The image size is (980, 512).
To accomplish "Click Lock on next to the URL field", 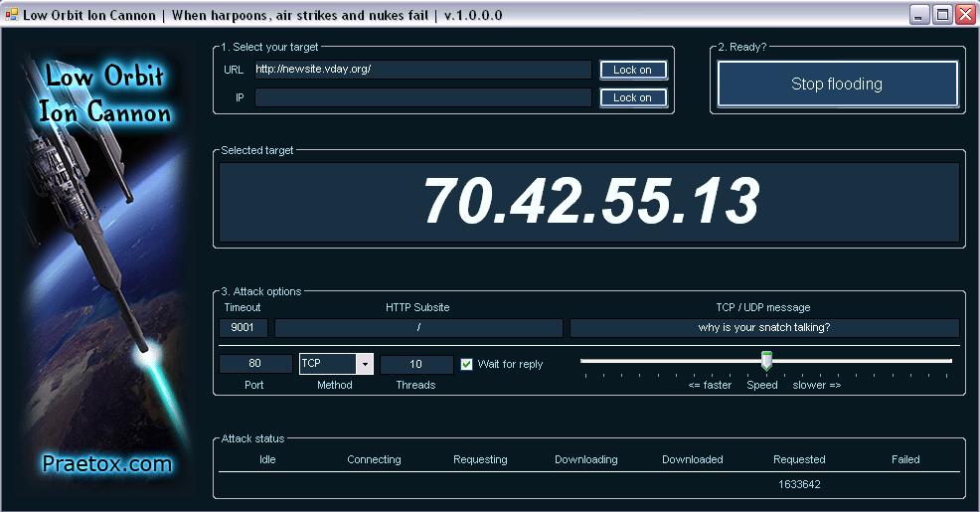I will (633, 70).
